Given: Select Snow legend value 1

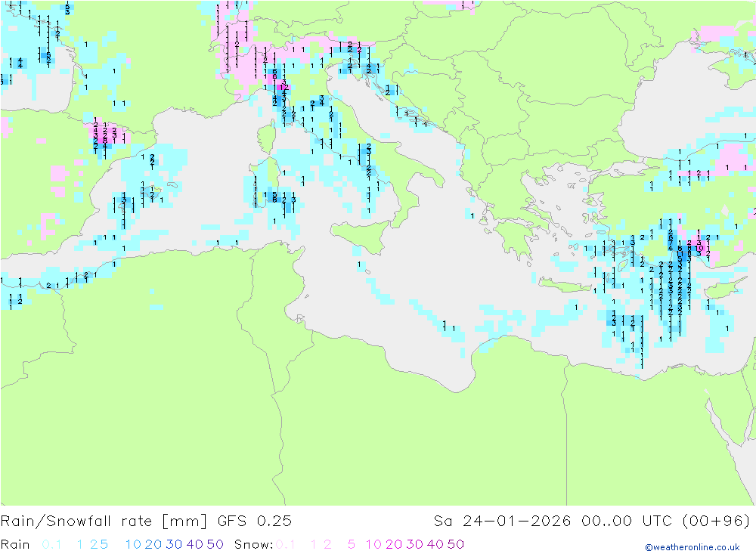Looking at the screenshot, I should pyautogui.click(x=314, y=544).
